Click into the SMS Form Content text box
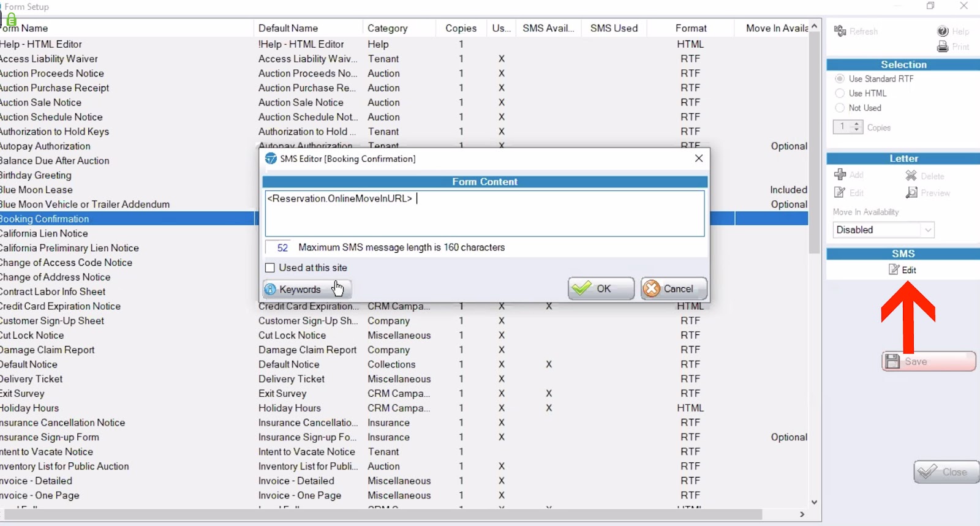This screenshot has width=980, height=526. pos(484,214)
